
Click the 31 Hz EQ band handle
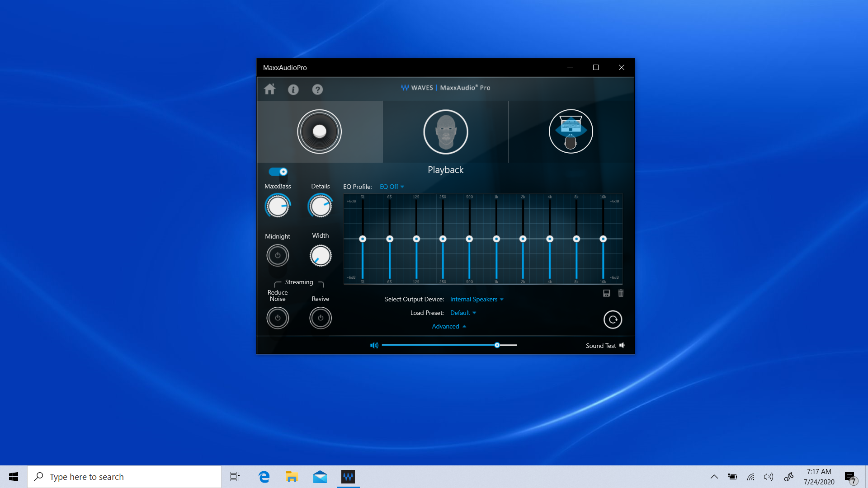pos(363,239)
